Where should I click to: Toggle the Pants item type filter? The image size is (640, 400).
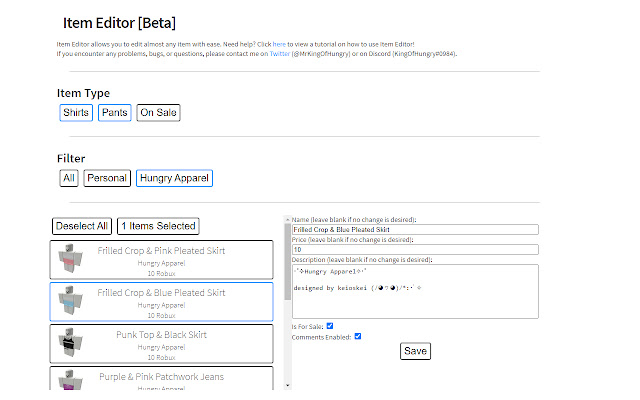(x=115, y=113)
